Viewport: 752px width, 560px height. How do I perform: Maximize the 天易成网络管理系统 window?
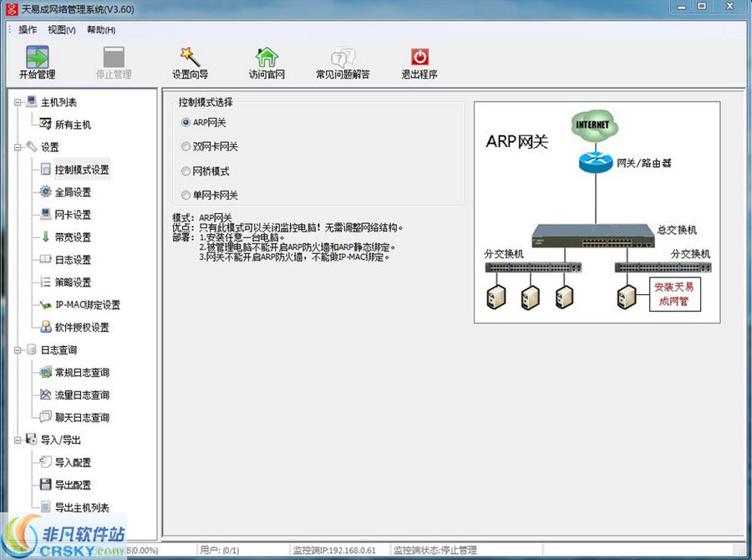pos(702,7)
